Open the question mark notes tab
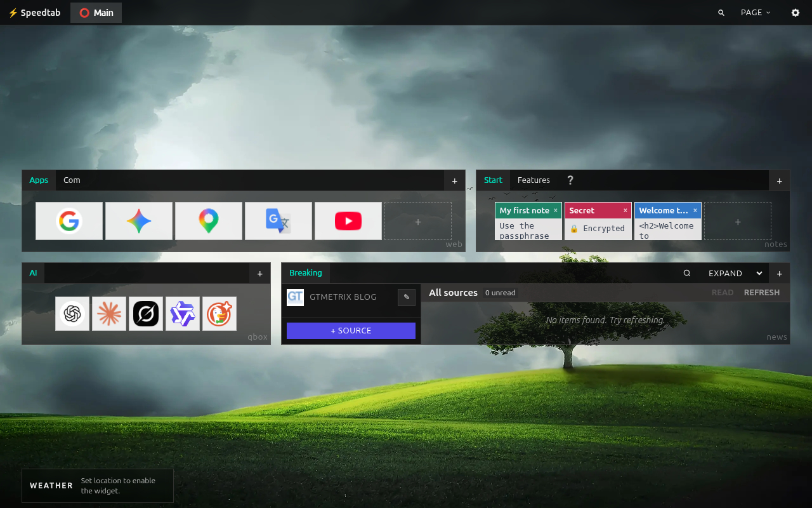The width and height of the screenshot is (812, 508). pos(570,180)
